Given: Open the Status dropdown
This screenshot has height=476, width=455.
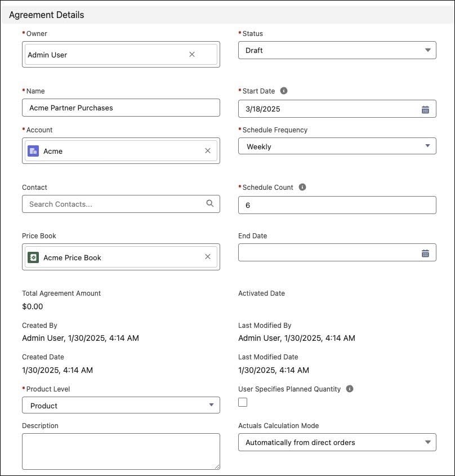Looking at the screenshot, I should coord(337,50).
